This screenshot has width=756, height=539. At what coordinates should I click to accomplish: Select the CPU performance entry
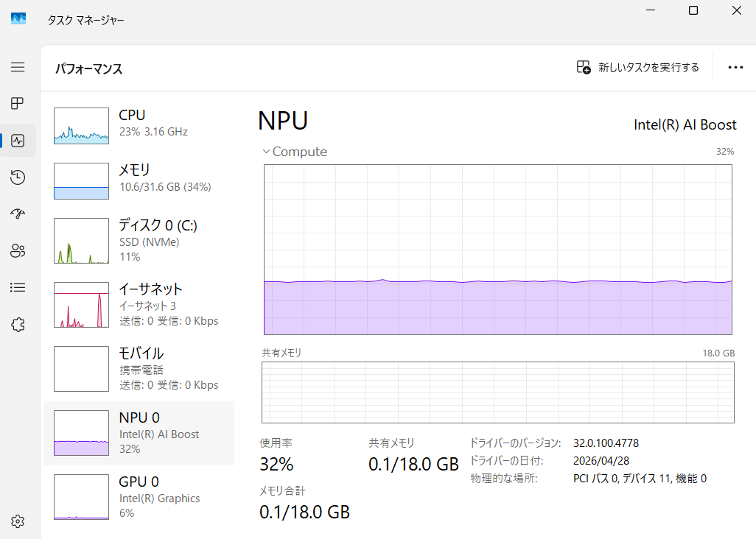[139, 126]
